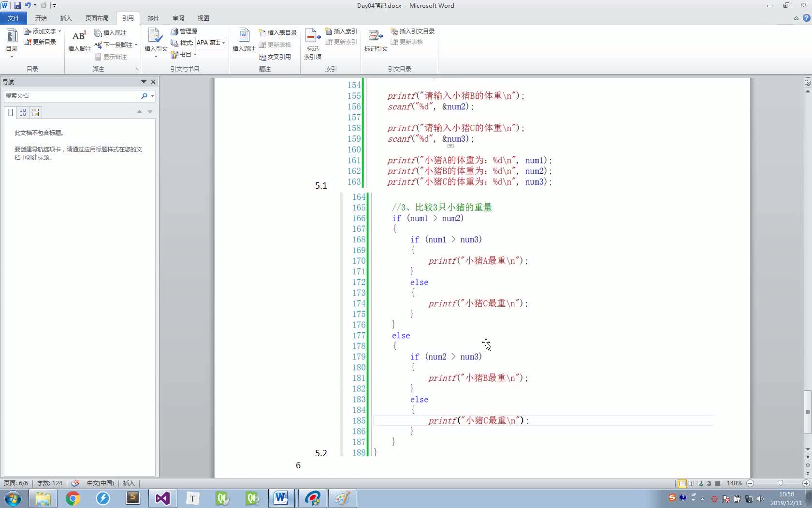The image size is (812, 508).
Task: Open the 样式 APA citation style combo box
Action: [x=211, y=43]
